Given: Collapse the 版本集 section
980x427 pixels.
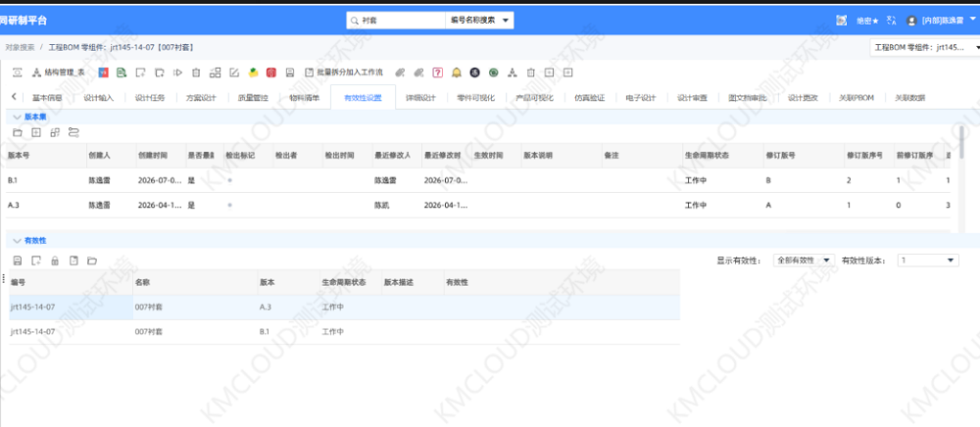Looking at the screenshot, I should [x=17, y=117].
